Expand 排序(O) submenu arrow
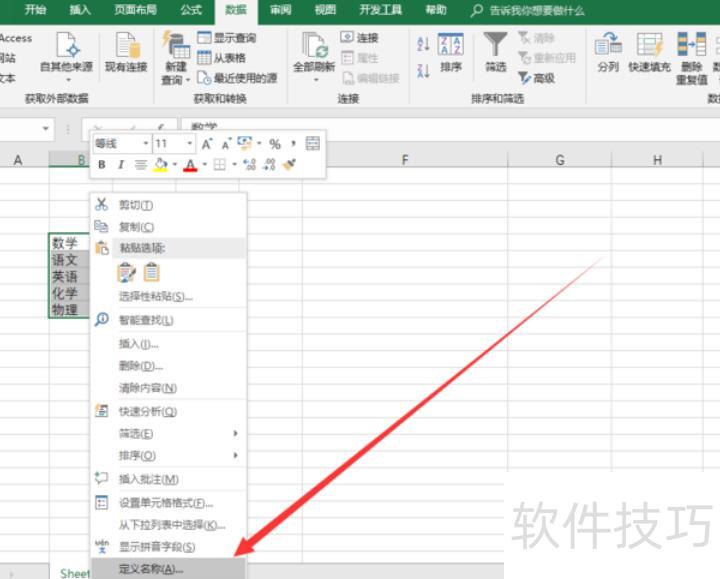Screen dimensions: 720x579 click(x=235, y=455)
